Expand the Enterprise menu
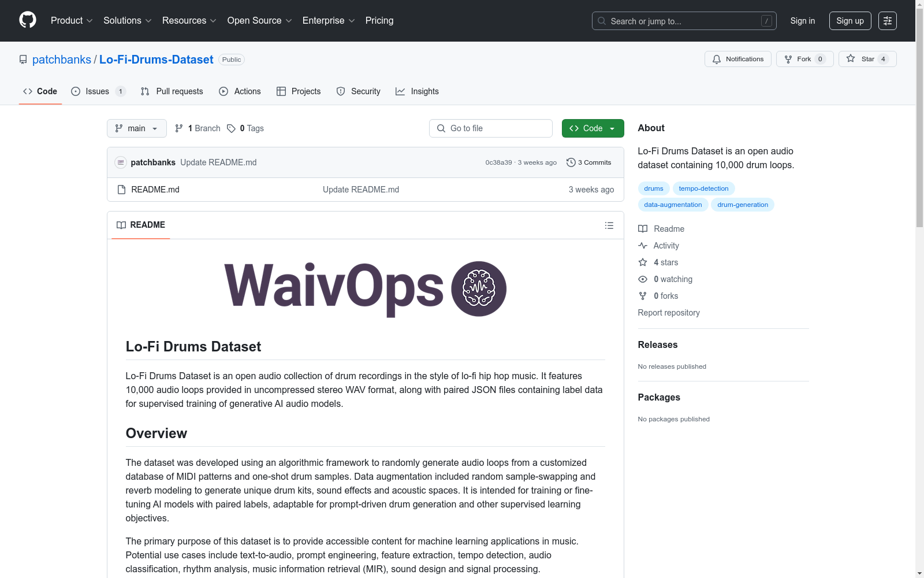Image resolution: width=924 pixels, height=578 pixels. click(x=329, y=20)
